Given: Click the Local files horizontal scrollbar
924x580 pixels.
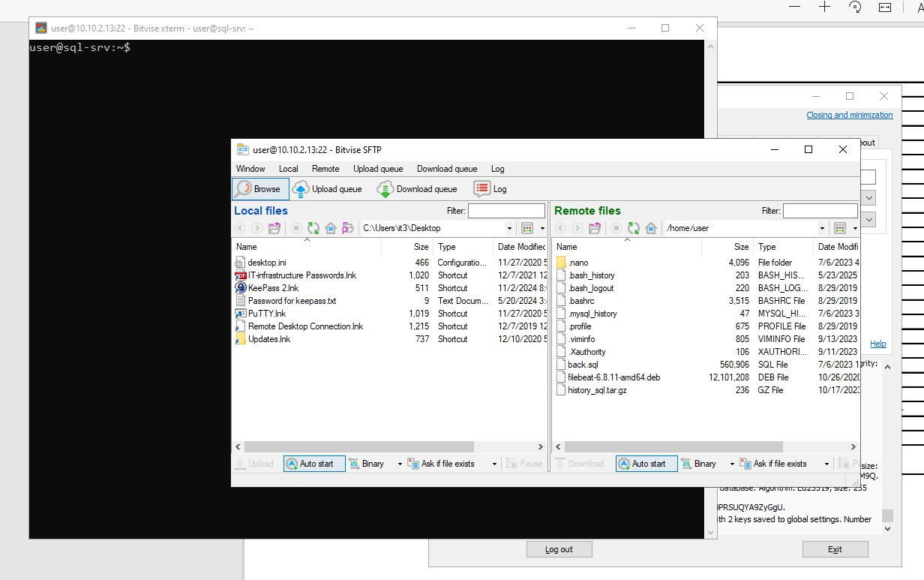Looking at the screenshot, I should pos(359,446).
